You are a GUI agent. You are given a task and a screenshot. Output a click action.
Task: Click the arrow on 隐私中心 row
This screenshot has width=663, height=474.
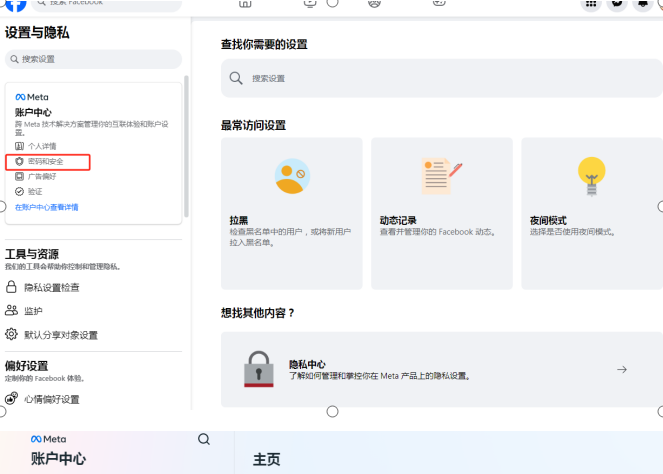pyautogui.click(x=622, y=370)
